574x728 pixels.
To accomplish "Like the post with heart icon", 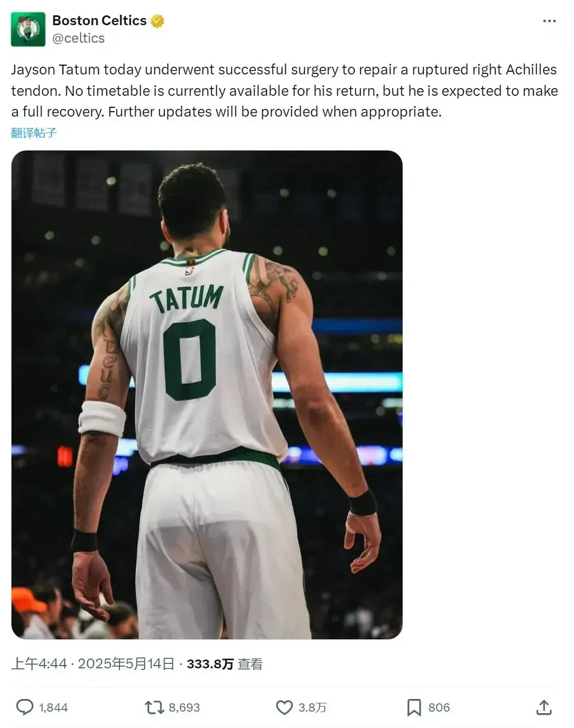I will pyautogui.click(x=284, y=708).
